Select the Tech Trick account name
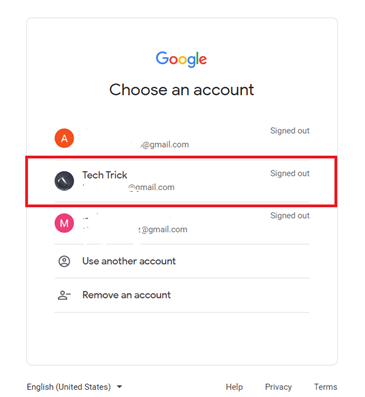Screen dimensions: 365x397 point(105,175)
